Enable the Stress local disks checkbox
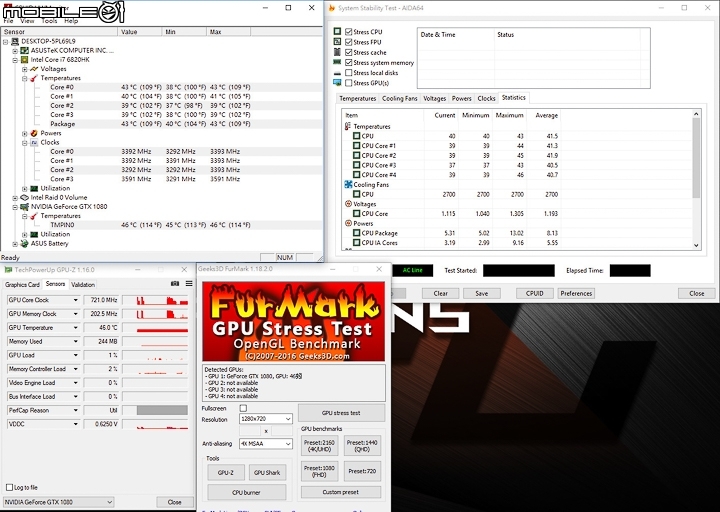Image resolution: width=720 pixels, height=512 pixels. pos(349,73)
